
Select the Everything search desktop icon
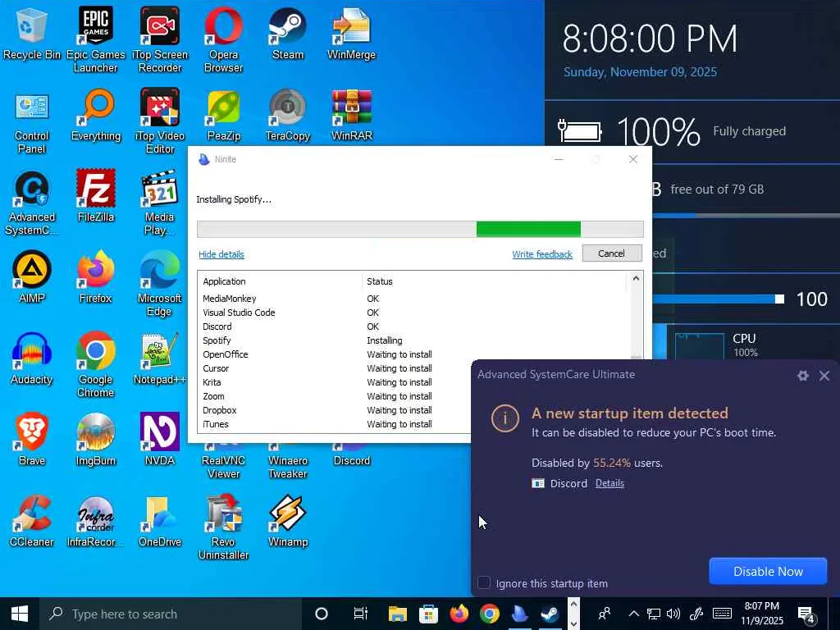(96, 115)
